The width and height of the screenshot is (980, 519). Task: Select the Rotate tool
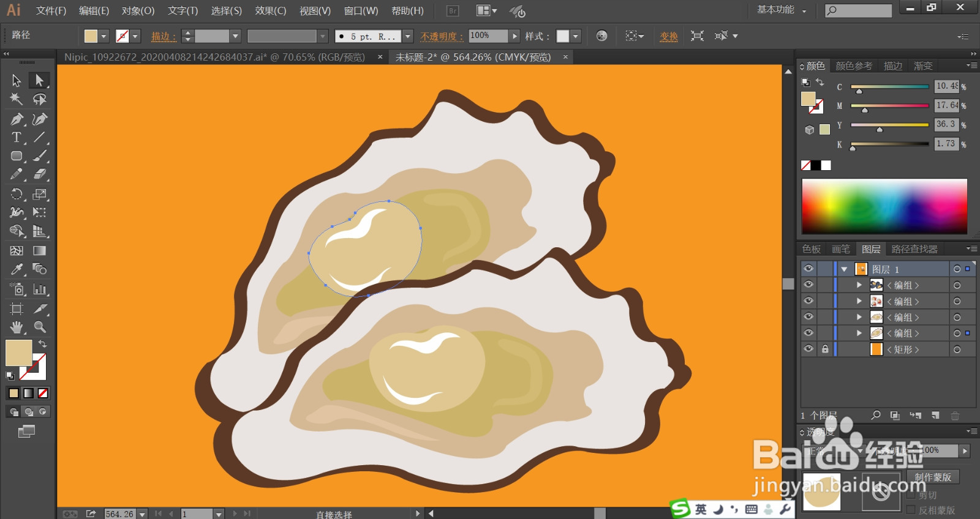(17, 194)
